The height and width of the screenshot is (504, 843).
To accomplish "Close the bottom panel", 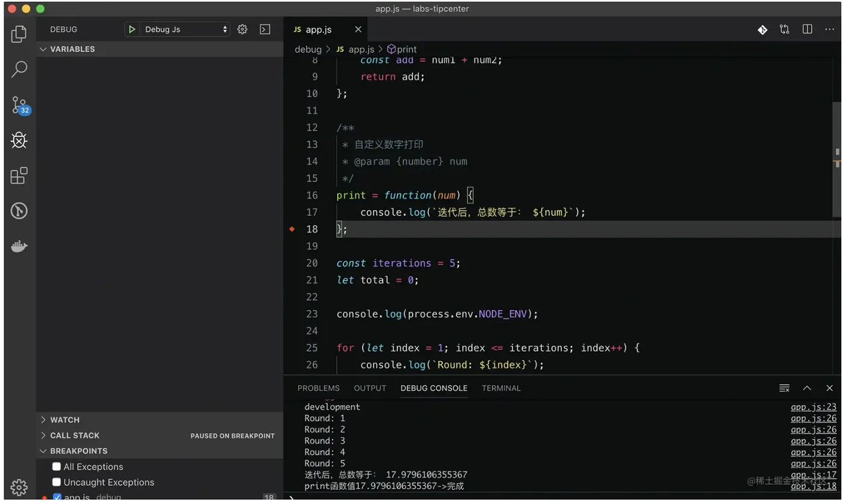I will click(x=830, y=388).
